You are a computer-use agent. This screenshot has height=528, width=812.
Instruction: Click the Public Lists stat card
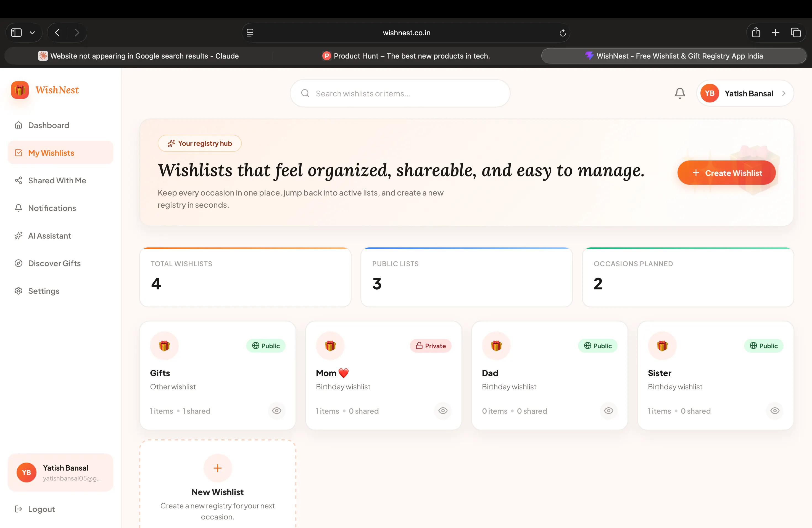pyautogui.click(x=466, y=277)
